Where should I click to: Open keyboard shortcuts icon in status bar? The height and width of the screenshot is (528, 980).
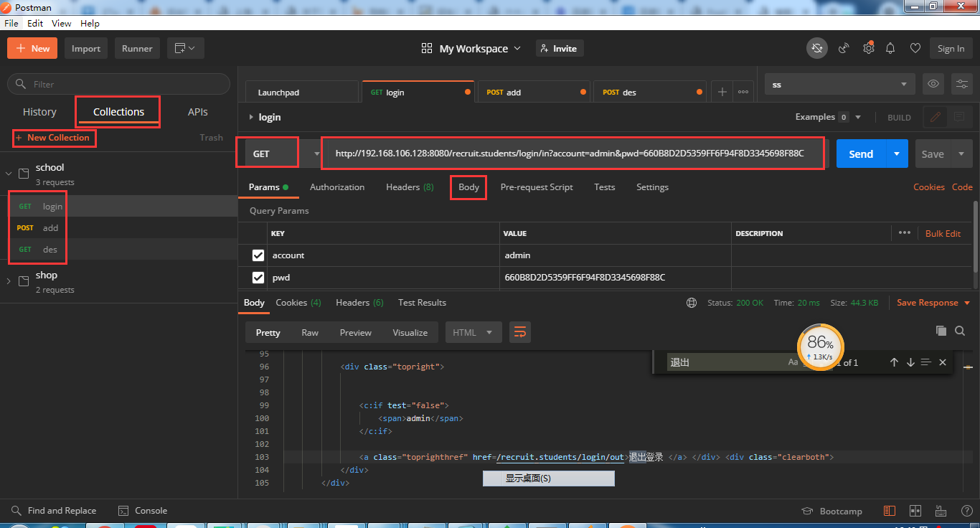(x=941, y=511)
